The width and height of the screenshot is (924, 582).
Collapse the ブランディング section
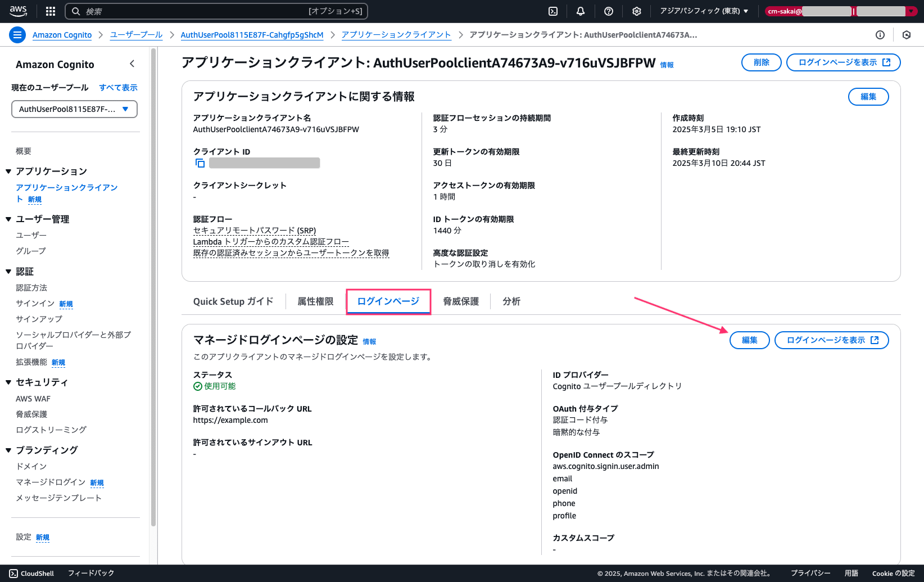[8, 450]
